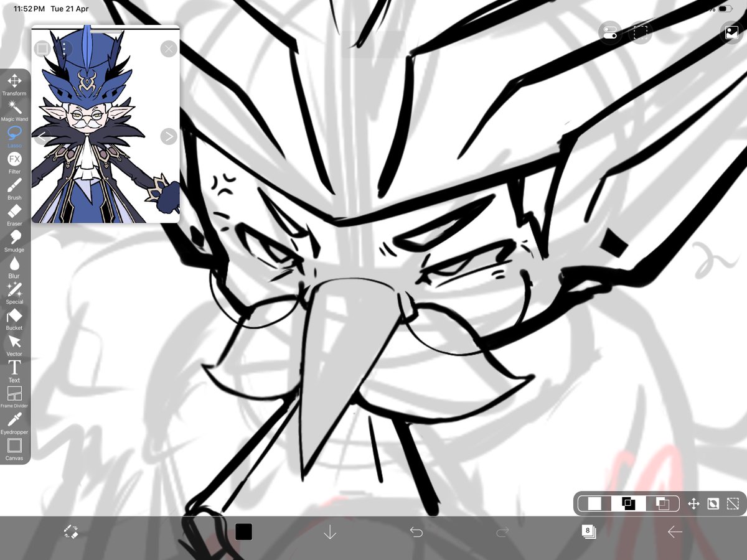Open the Canvas tool
The height and width of the screenshot is (560, 747).
tap(14, 449)
